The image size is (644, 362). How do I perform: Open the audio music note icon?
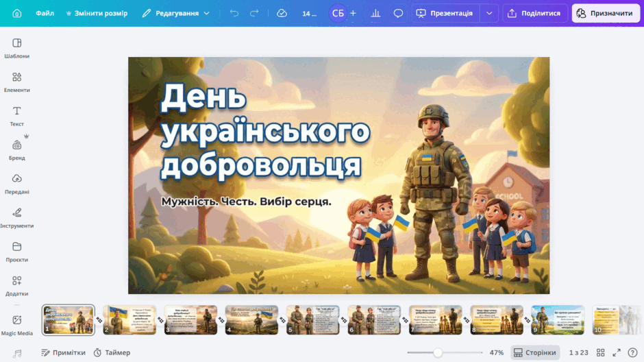[17, 354]
